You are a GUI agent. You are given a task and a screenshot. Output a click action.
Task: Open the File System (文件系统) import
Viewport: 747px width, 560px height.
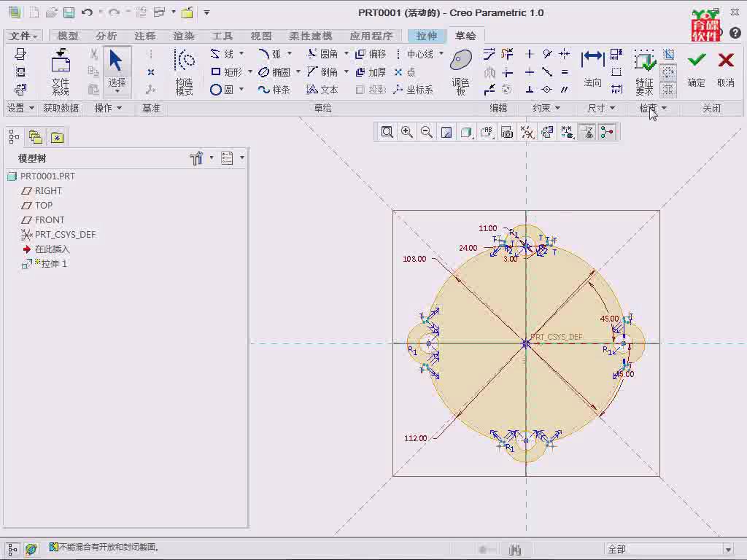click(x=61, y=71)
